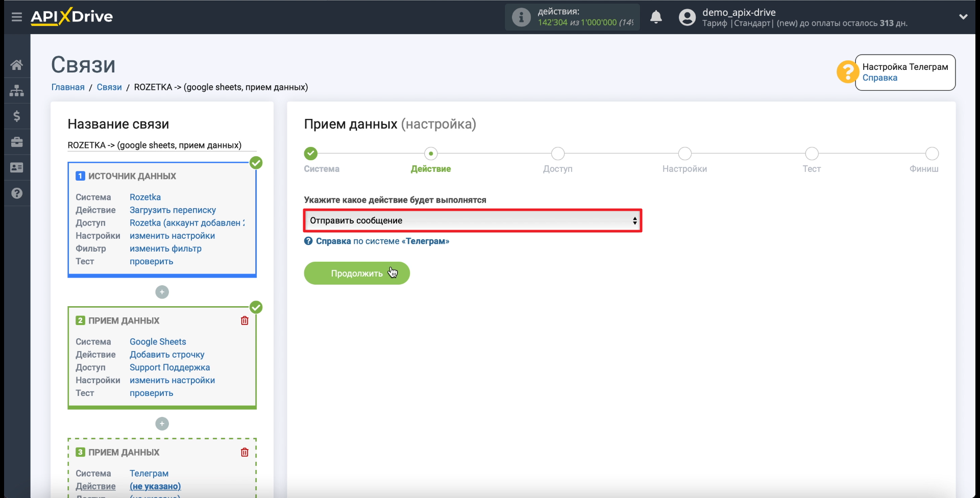The height and width of the screenshot is (498, 980).
Task: Expand the account menu chevron
Action: (963, 17)
